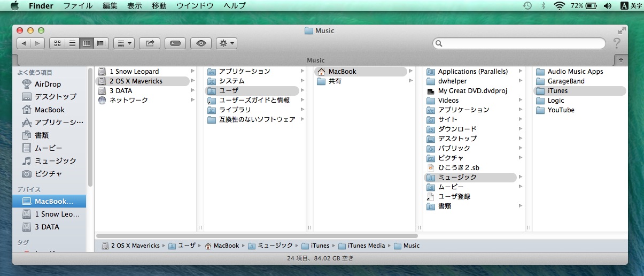The width and height of the screenshot is (644, 276).
Task: Click the Share toolbar icon
Action: (150, 43)
